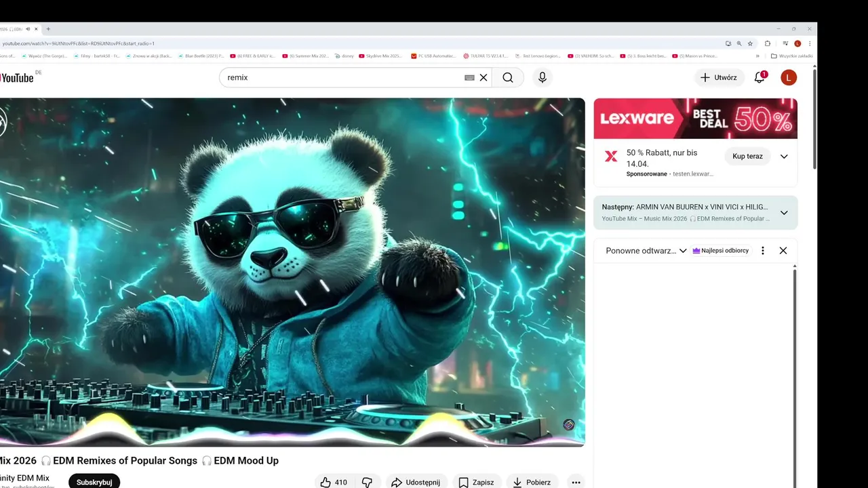This screenshot has width=868, height=488.
Task: Open the channel name EDM Mix link
Action: click(x=25, y=478)
